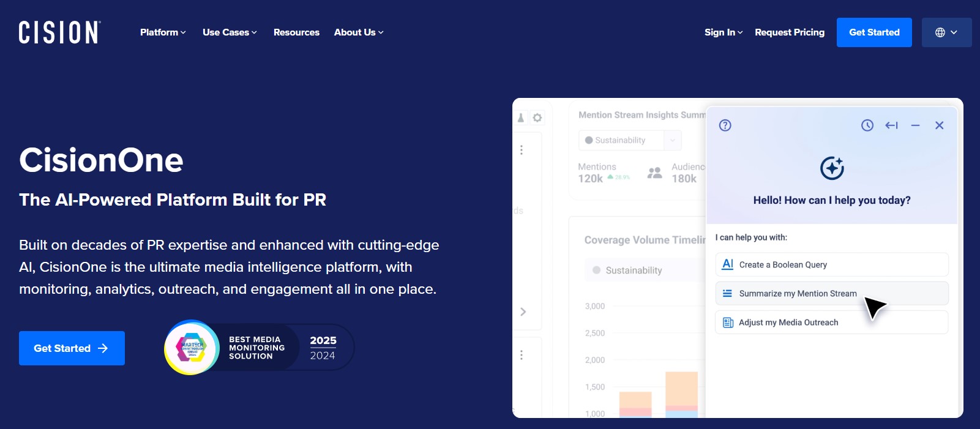This screenshot has height=429, width=980.
Task: Open chat history clock icon
Action: (x=867, y=125)
